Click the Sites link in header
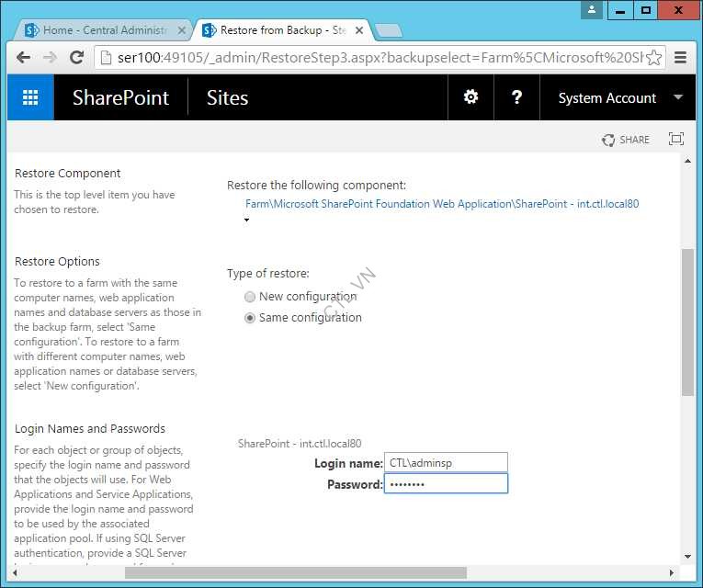Image resolution: width=703 pixels, height=588 pixels. click(x=227, y=97)
